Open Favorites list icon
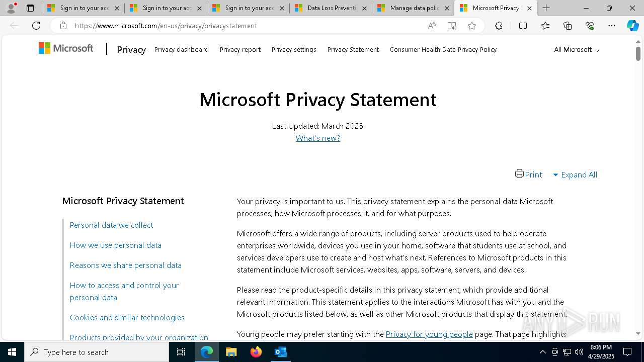The image size is (644, 362). point(545,26)
